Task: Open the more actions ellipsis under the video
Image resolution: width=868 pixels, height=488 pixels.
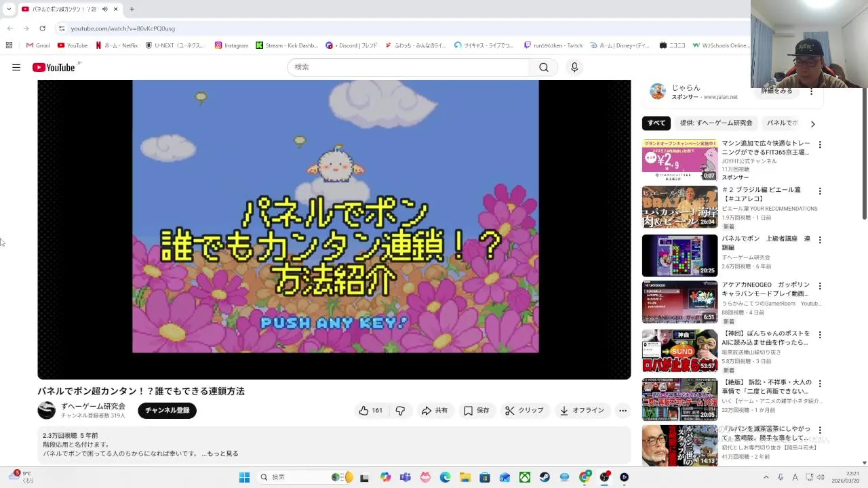Action: 623,411
